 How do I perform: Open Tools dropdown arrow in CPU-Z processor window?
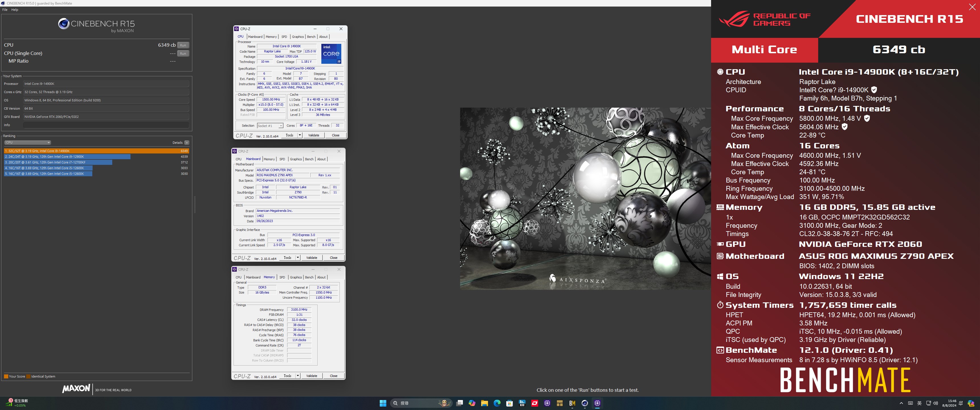tap(300, 135)
